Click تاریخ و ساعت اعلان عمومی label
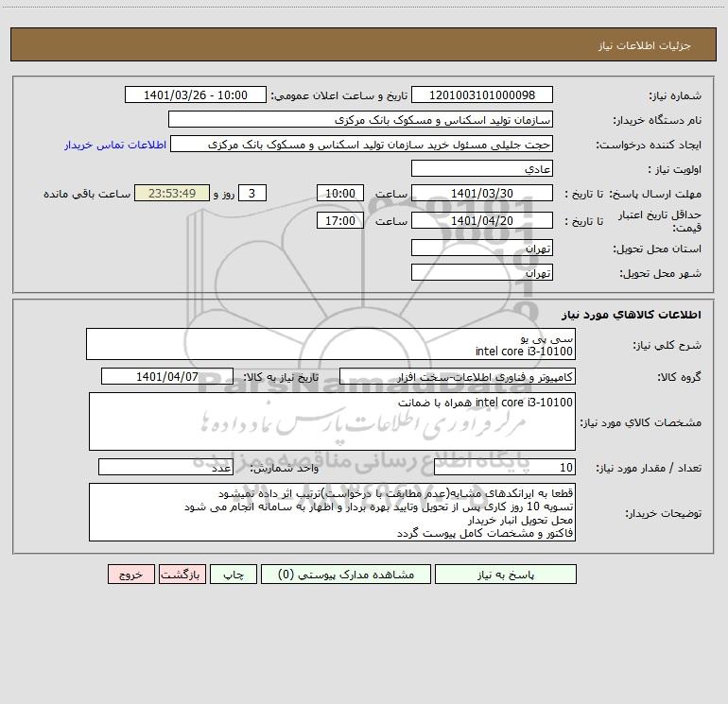 pos(339,96)
